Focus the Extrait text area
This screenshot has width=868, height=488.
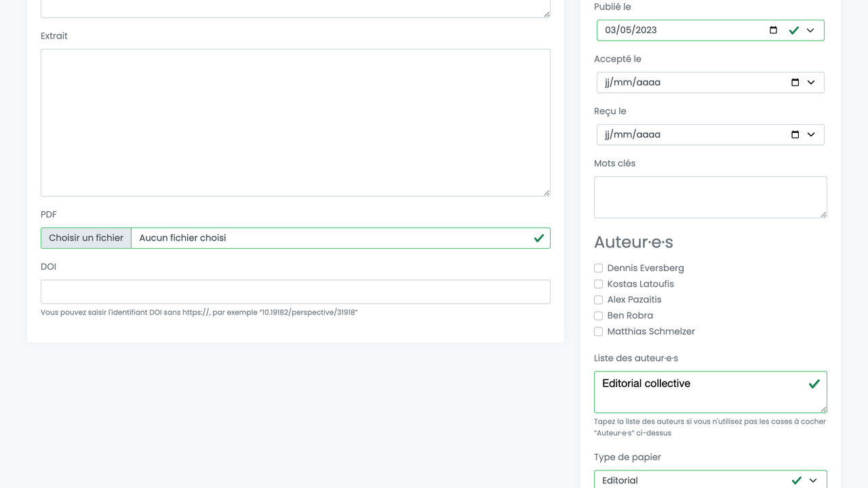coord(295,123)
